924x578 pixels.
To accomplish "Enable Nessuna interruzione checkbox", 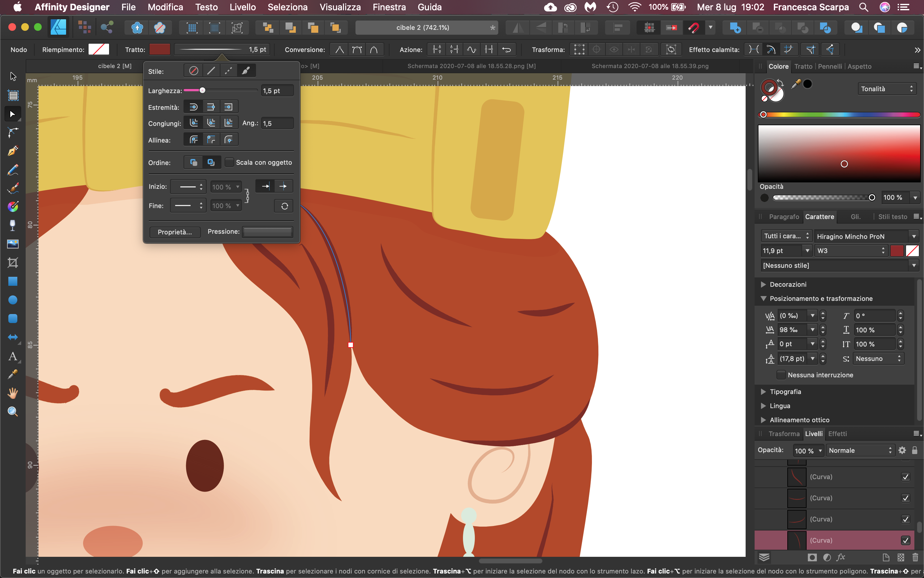I will point(781,375).
